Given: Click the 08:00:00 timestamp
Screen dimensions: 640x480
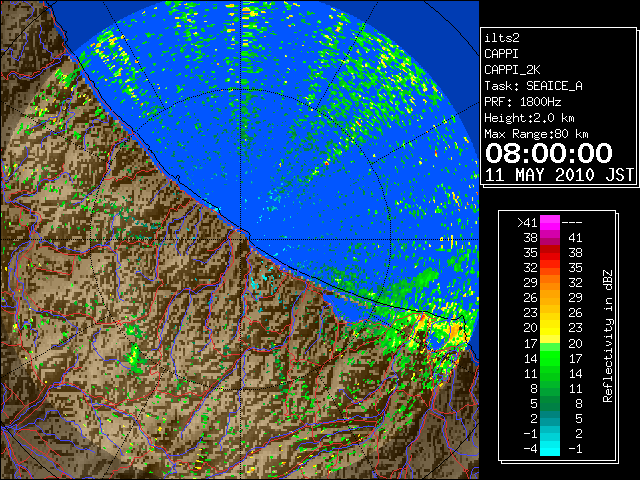Looking at the screenshot, I should [549, 153].
